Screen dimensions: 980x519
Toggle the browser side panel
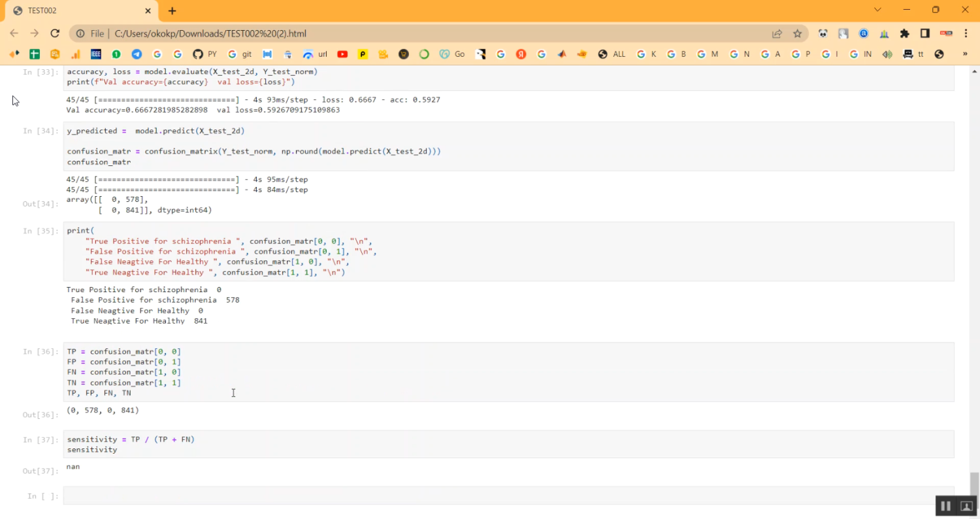click(x=925, y=33)
